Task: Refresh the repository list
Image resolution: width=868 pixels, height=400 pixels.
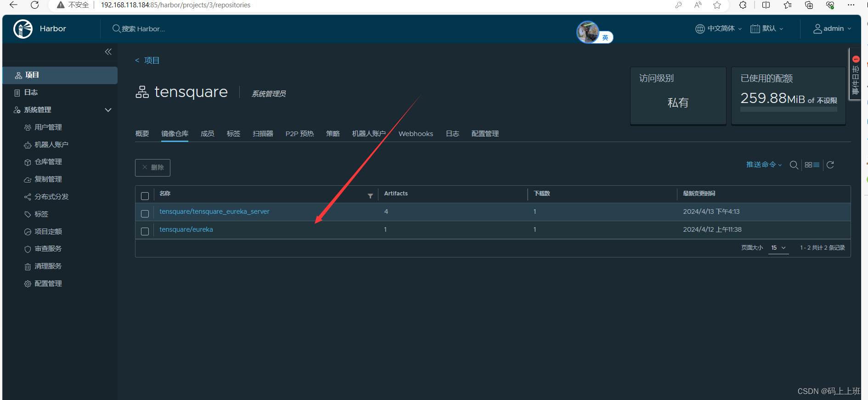Action: point(830,165)
